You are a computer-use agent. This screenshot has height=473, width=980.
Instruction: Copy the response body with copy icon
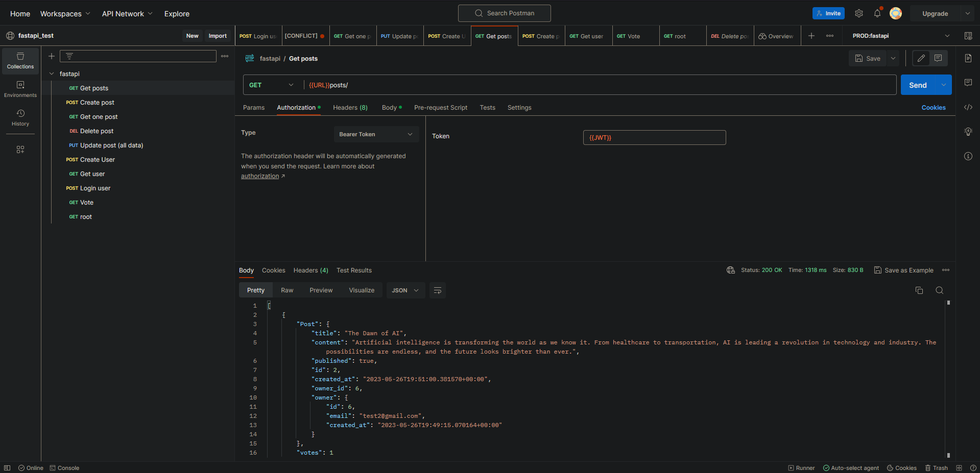(x=919, y=290)
